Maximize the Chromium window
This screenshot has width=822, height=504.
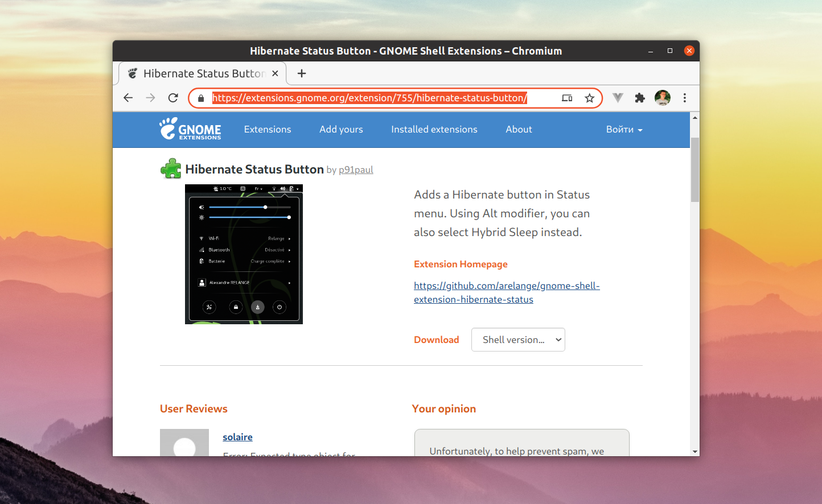(x=670, y=51)
